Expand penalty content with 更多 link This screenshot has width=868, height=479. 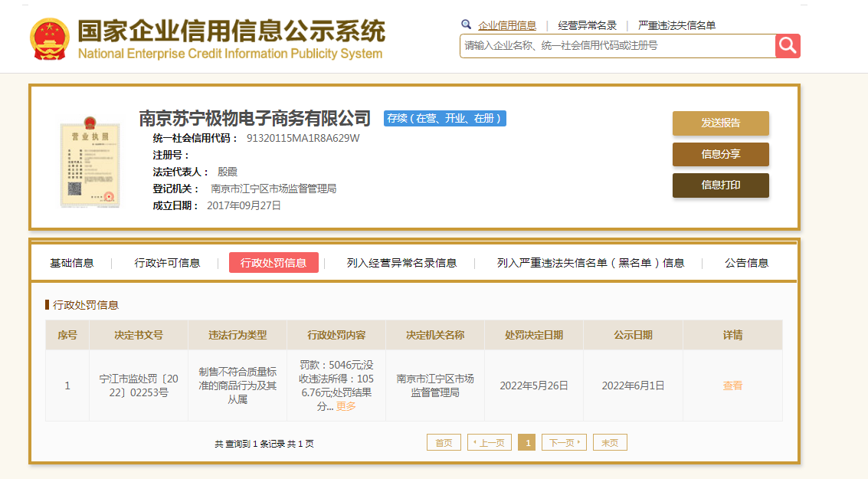(346, 406)
